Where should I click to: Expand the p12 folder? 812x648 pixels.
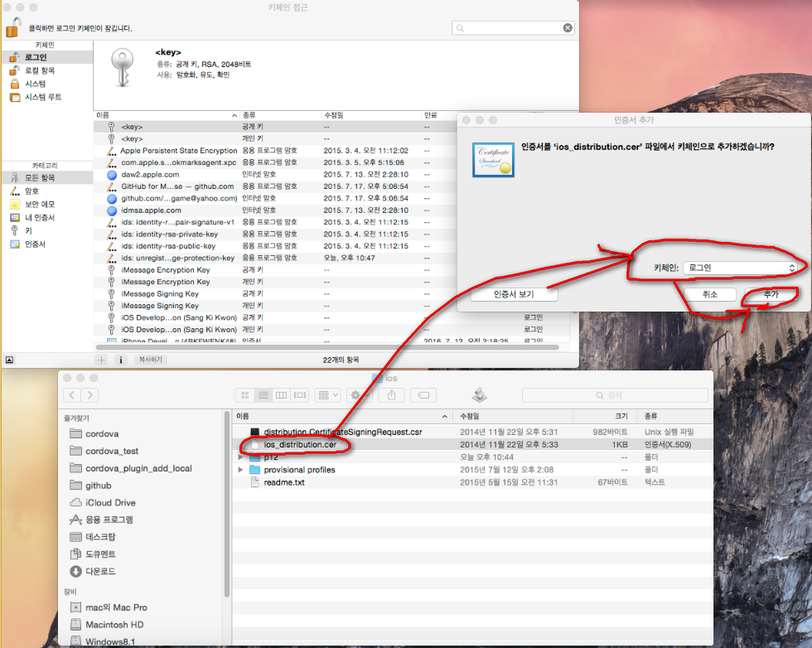pyautogui.click(x=240, y=457)
